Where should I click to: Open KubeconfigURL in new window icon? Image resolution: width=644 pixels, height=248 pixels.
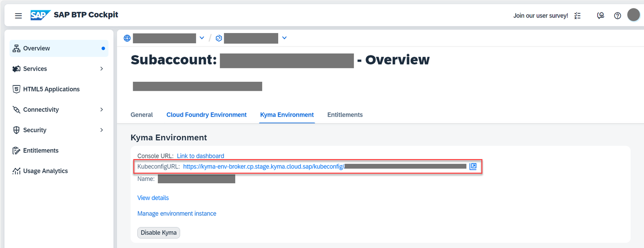(473, 167)
